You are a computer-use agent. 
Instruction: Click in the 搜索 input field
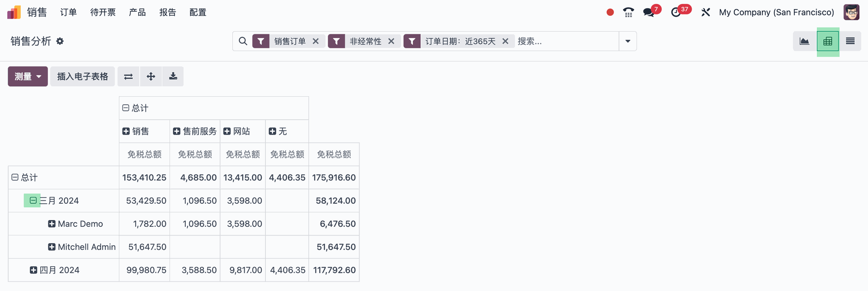[x=565, y=41]
